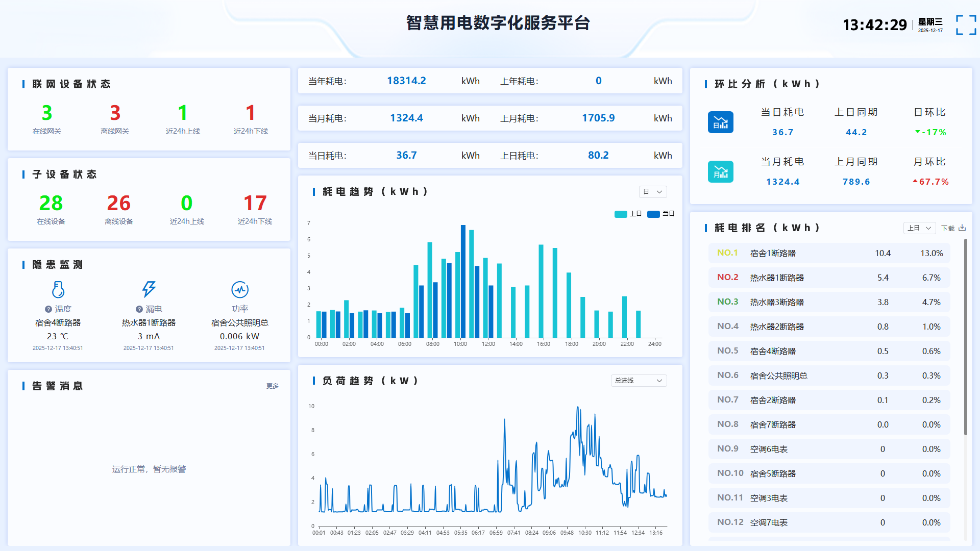Click the daily comparison chart icon
This screenshot has height=551, width=980.
click(x=720, y=122)
